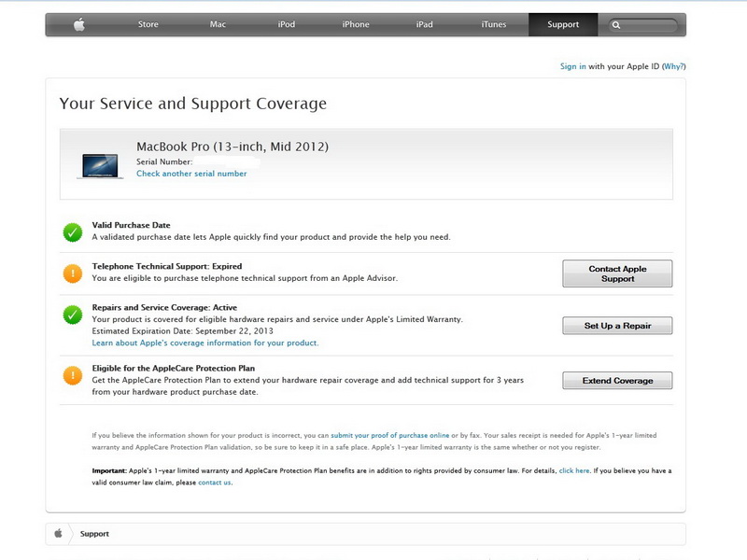Open the iTunes tab
Viewport: 747px width, 560px height.
[x=494, y=24]
